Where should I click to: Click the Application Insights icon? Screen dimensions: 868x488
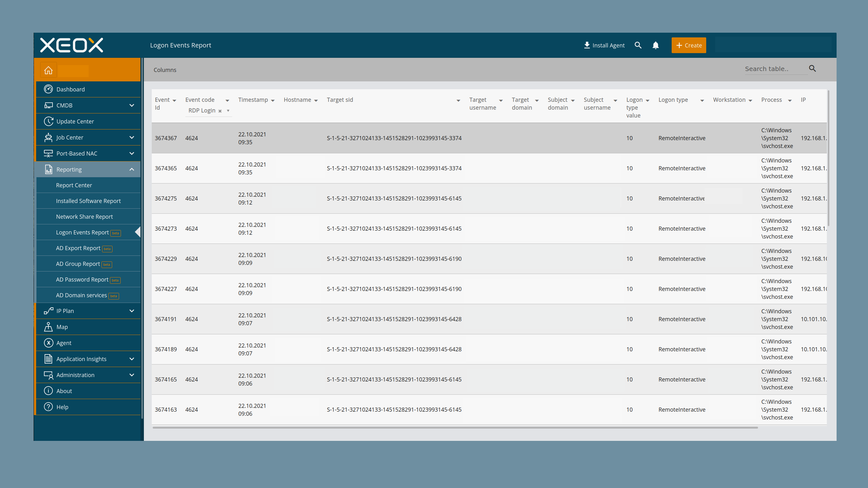point(48,359)
